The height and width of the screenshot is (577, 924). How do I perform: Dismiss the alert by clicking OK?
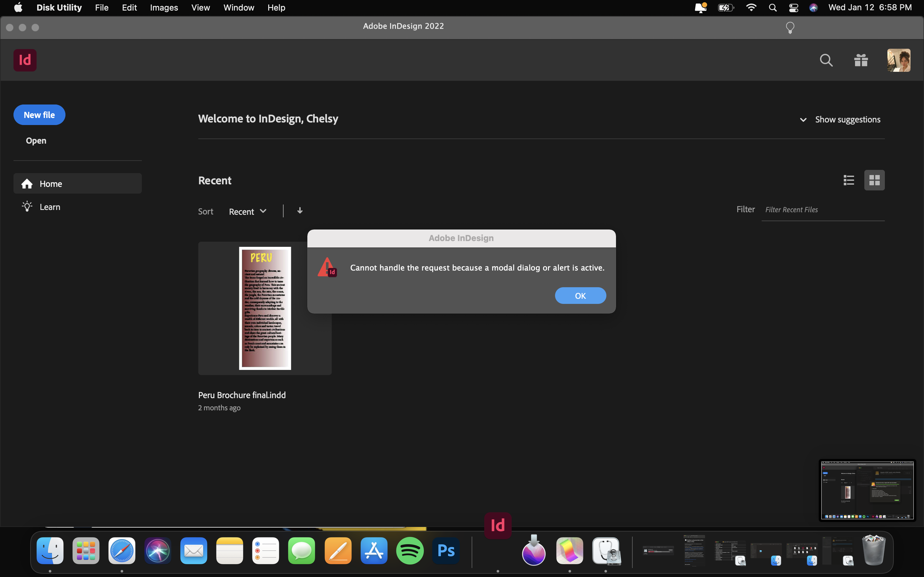(580, 295)
